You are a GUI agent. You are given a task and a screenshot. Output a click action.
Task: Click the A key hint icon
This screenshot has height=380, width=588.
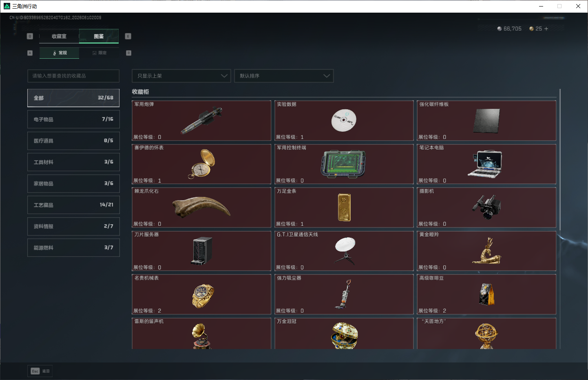tap(30, 53)
